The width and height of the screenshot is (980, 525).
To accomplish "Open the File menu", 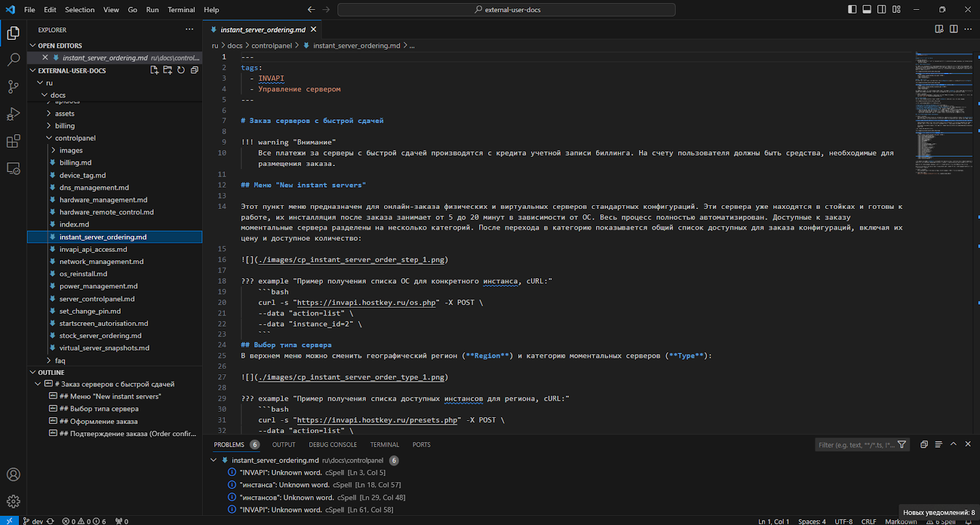I will pos(29,10).
